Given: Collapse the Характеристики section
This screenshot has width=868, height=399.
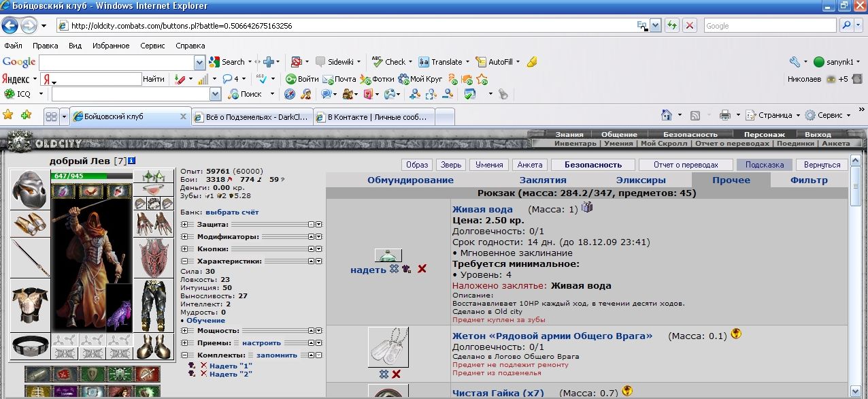Looking at the screenshot, I should click(x=184, y=261).
